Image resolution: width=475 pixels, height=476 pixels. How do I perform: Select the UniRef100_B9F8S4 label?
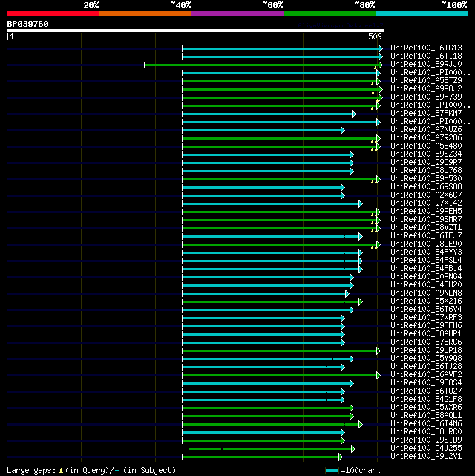tap(426, 382)
